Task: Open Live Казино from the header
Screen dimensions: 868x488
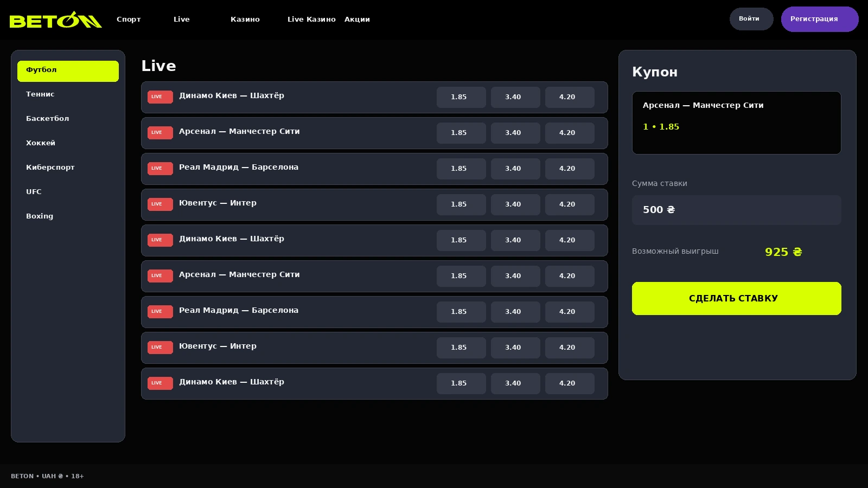Action: click(311, 20)
